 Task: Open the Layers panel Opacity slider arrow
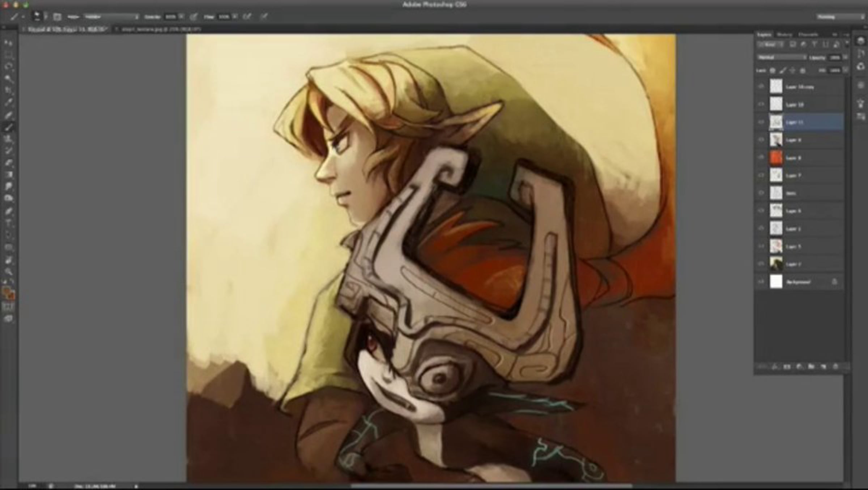pyautogui.click(x=845, y=57)
